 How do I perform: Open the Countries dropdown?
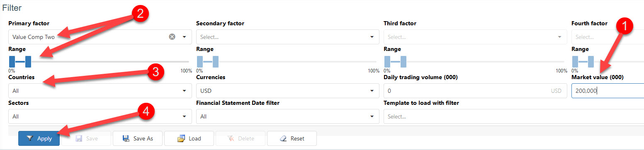(100, 91)
